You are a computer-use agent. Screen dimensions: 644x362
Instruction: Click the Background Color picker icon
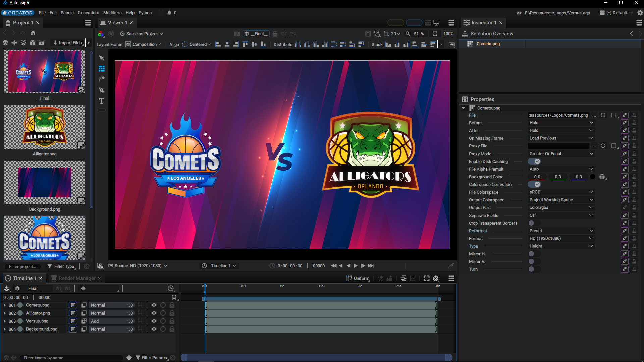coord(602,177)
